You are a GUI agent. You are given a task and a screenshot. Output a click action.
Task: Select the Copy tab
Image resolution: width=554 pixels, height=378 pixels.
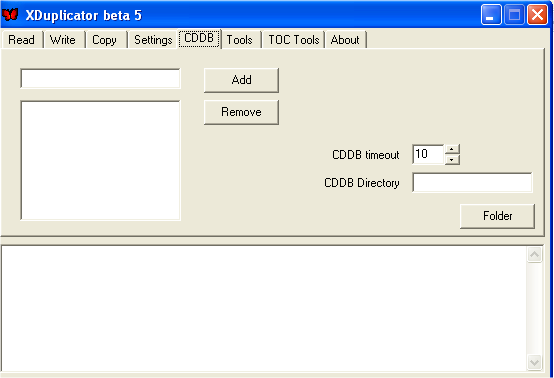[105, 40]
